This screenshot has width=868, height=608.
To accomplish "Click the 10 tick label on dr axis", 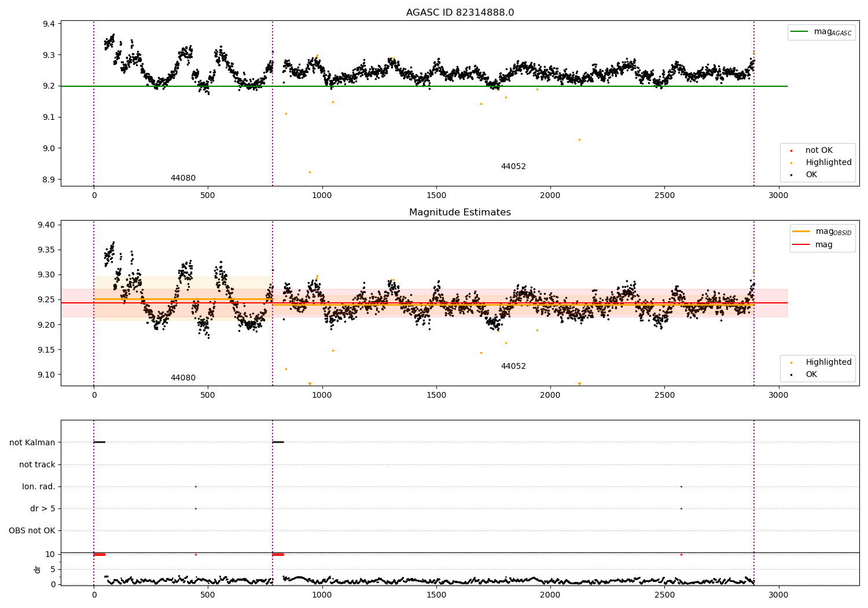I will [50, 554].
